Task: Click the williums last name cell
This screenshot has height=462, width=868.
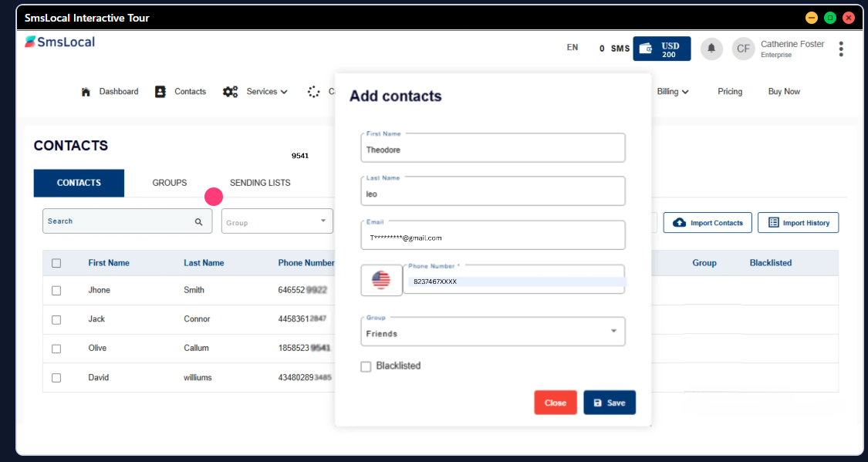Action: coord(198,378)
